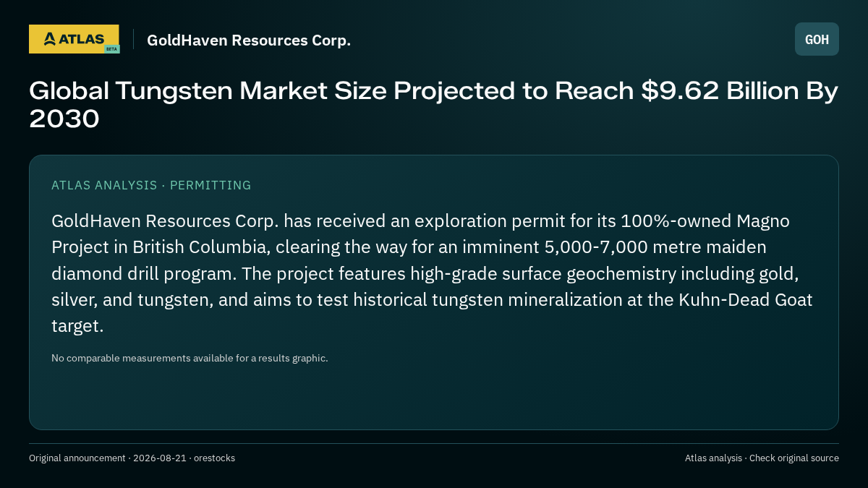Click the 'Atlas analysis · Check original source' footer
This screenshot has height=488, width=868.
762,458
